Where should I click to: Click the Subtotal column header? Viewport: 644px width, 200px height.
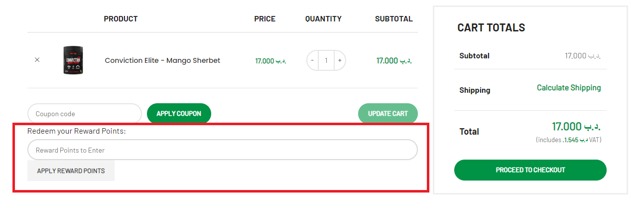(x=393, y=19)
